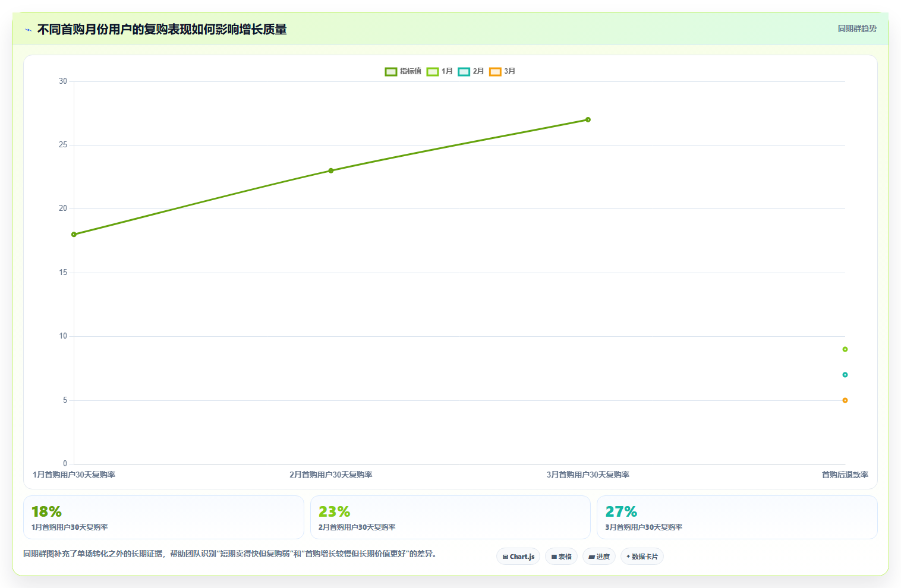Image resolution: width=901 pixels, height=588 pixels.
Task: Select the 18% repurchase rate card
Action: 163,517
